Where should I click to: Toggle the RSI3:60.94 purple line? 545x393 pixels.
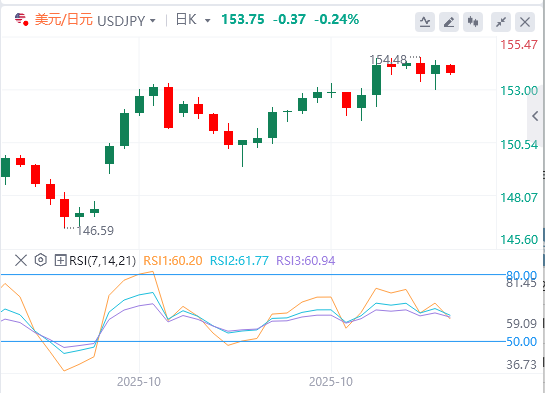tap(306, 261)
